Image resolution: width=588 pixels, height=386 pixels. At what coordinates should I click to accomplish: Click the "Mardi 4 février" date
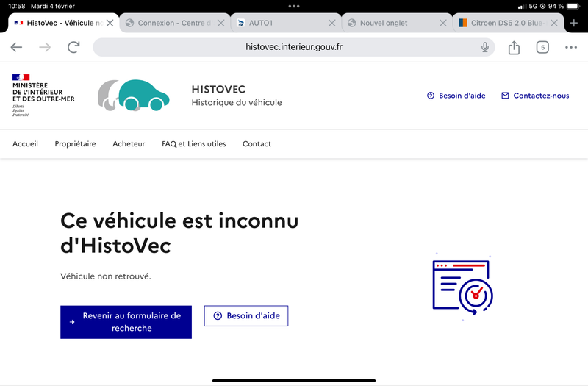(x=53, y=6)
